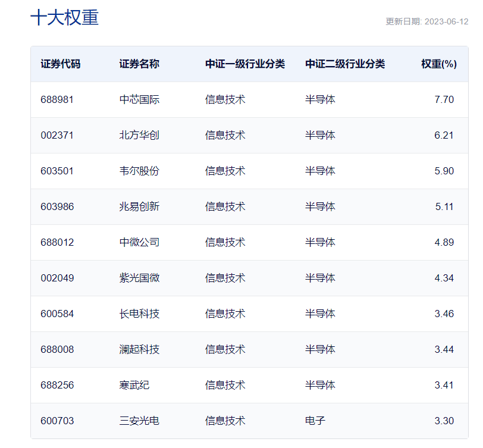Screen dimensions: 483x448
Task: Open the 寒武纪 security name
Action: (134, 385)
